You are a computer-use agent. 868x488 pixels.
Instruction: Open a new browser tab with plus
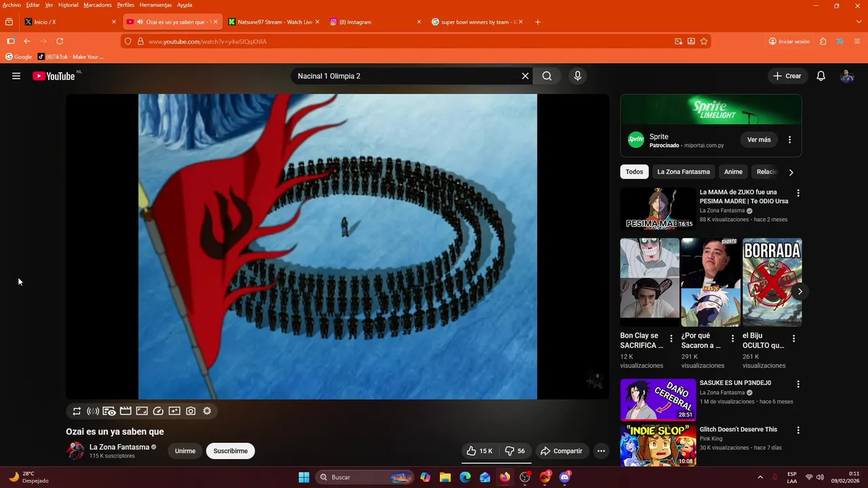(x=538, y=22)
